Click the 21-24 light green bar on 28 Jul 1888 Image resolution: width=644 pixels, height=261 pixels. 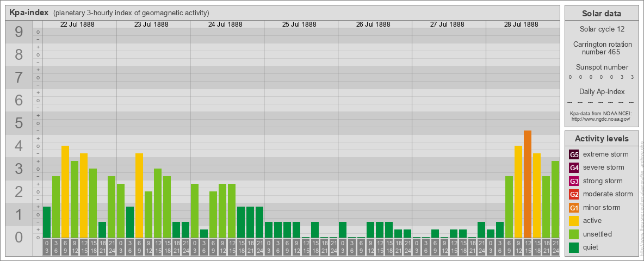coord(555,199)
